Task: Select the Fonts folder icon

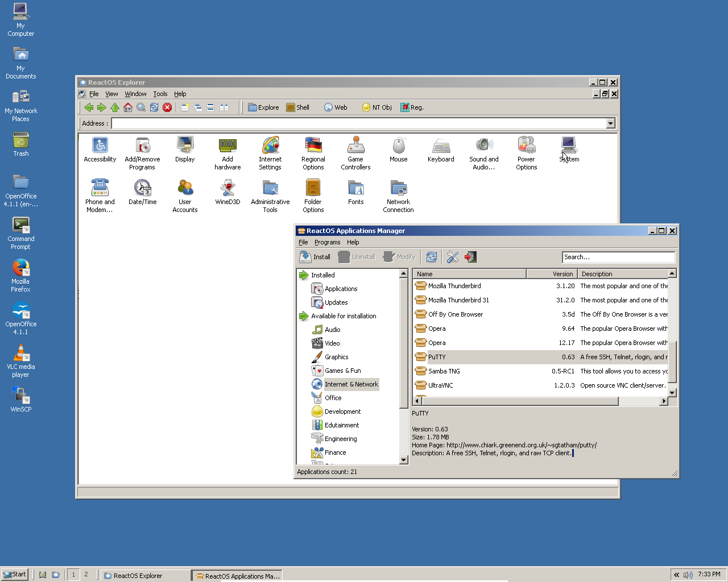Action: click(356, 193)
